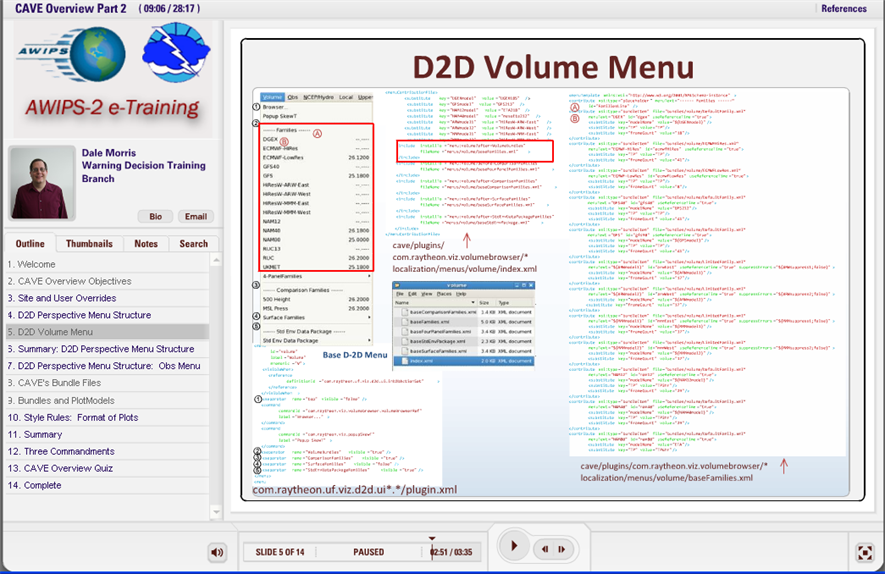Mute the presentation volume speaker icon
Image resolution: width=885 pixels, height=574 pixels.
tap(217, 552)
